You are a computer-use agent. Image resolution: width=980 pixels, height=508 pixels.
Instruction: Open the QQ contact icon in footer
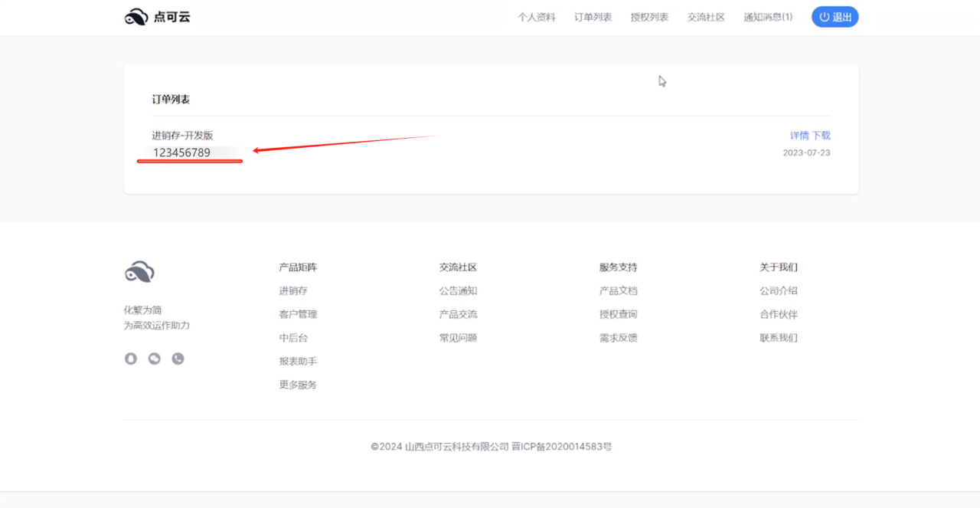tap(131, 359)
